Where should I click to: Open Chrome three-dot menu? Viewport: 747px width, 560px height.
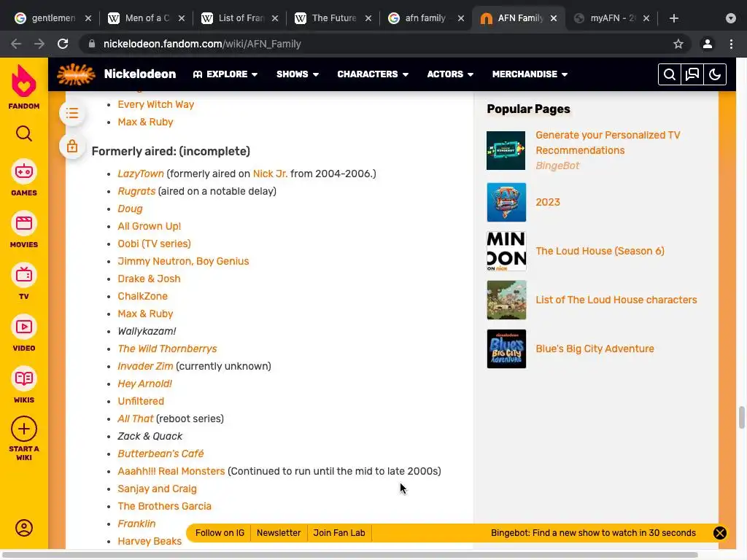coord(731,44)
